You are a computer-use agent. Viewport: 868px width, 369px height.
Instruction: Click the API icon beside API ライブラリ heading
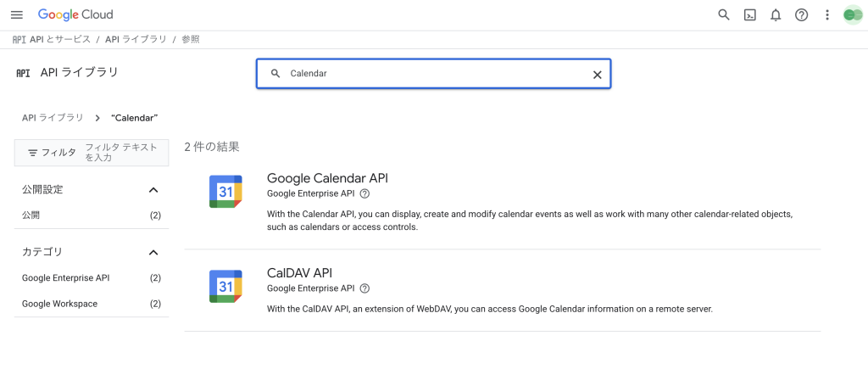point(23,73)
